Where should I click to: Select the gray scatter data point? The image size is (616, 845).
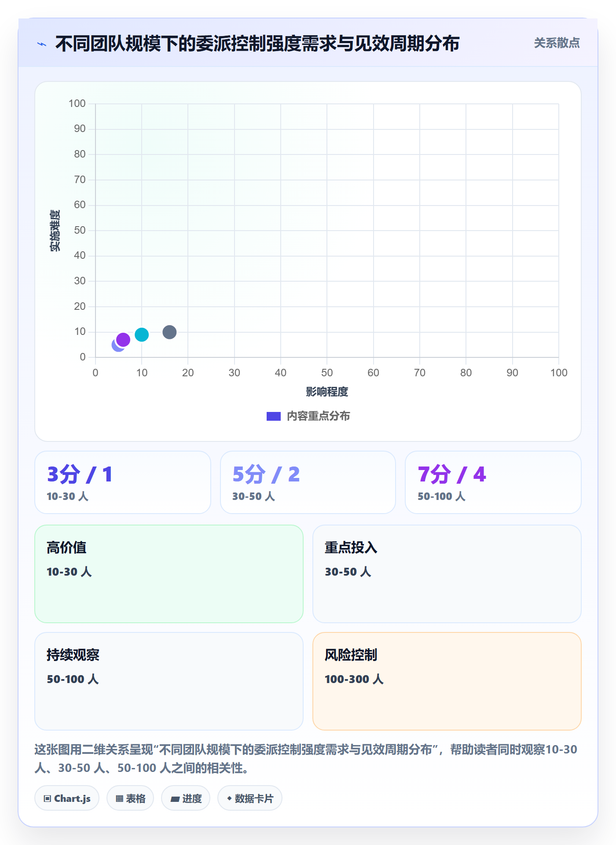(x=169, y=332)
